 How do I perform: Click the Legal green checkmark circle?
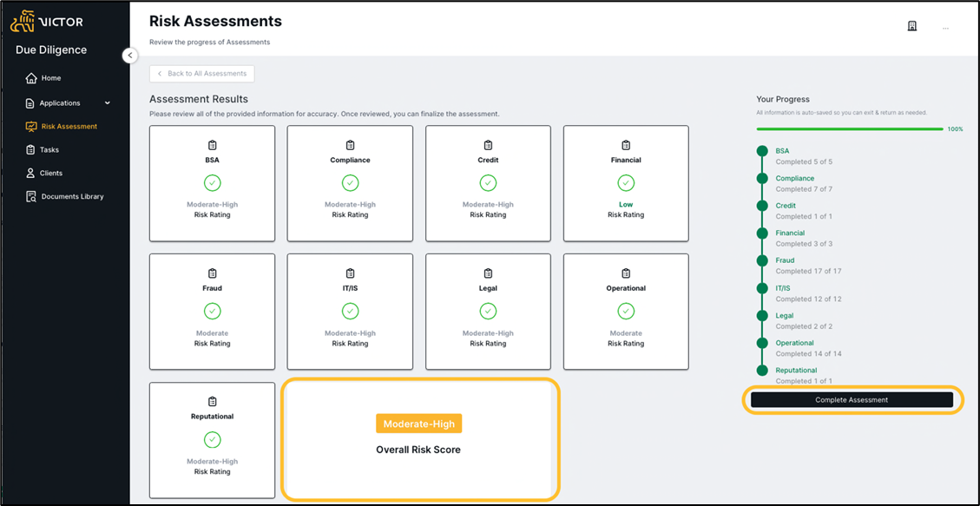coord(488,311)
